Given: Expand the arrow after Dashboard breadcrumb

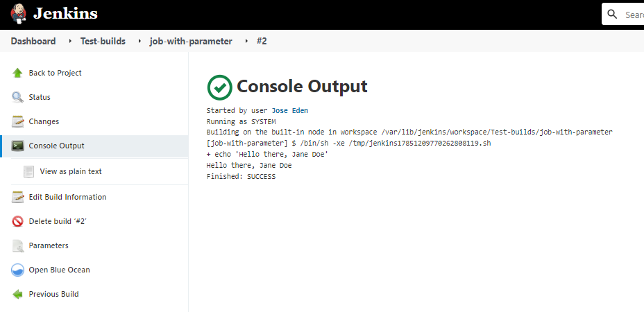Looking at the screenshot, I should pyautogui.click(x=70, y=42).
